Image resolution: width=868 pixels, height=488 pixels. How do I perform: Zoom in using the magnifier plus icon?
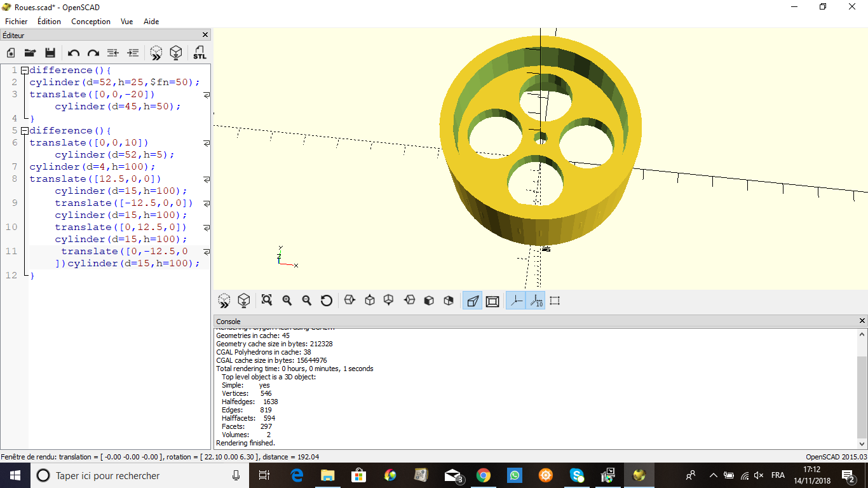point(287,301)
